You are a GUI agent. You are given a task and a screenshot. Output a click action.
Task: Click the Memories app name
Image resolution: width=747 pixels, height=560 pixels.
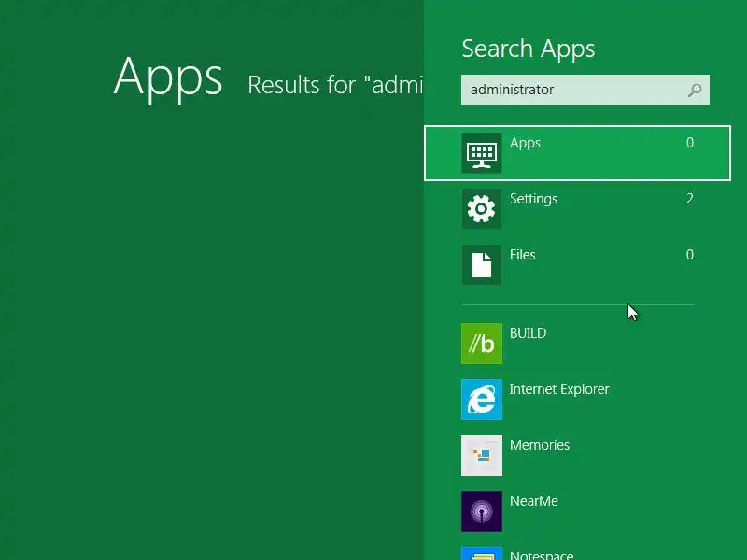tap(540, 445)
